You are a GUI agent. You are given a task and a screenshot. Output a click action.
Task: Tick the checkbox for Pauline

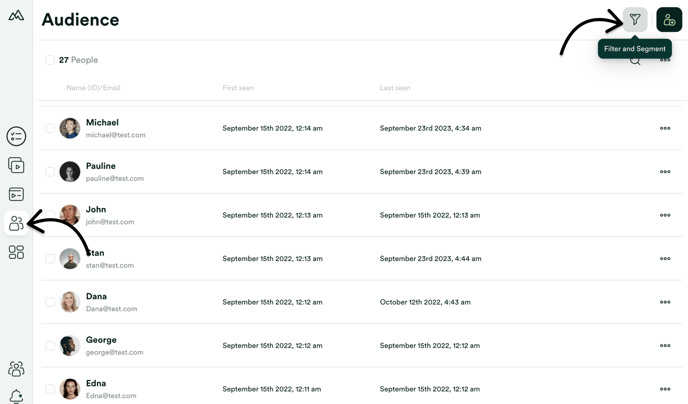click(50, 172)
